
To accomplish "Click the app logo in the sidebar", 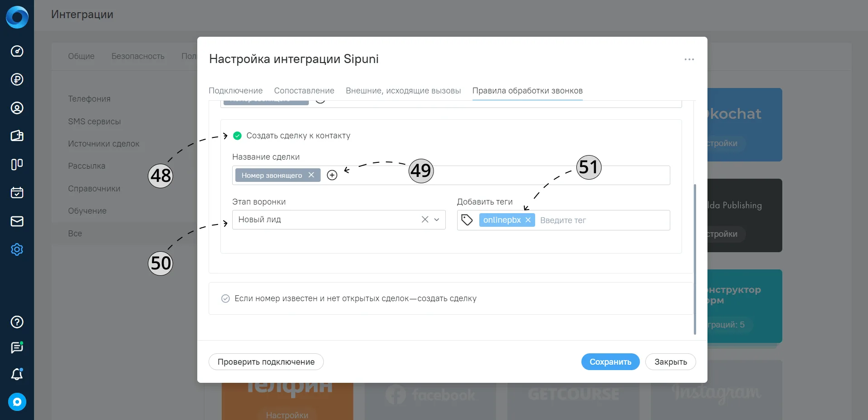I will pos(17,17).
